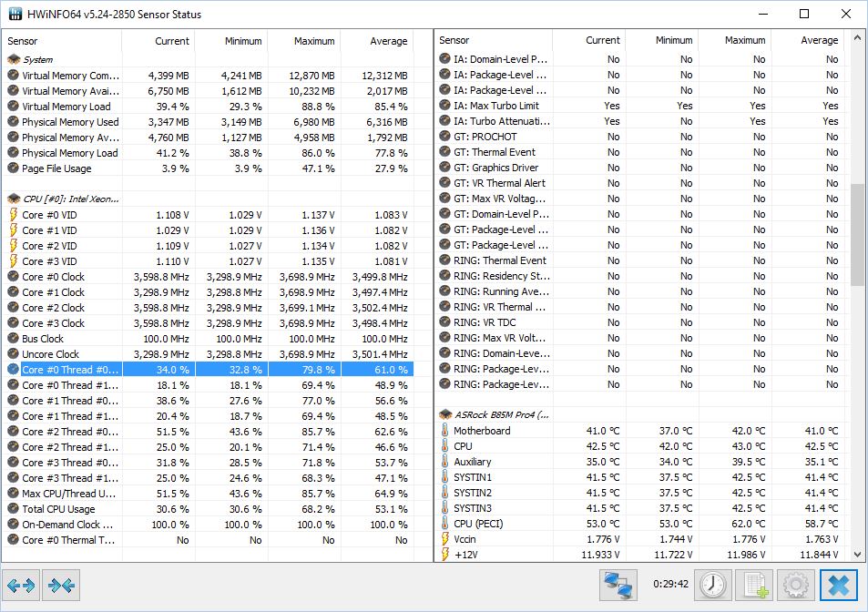This screenshot has height=612, width=868.
Task: Click the left pane Maximum column header
Action: (304, 41)
